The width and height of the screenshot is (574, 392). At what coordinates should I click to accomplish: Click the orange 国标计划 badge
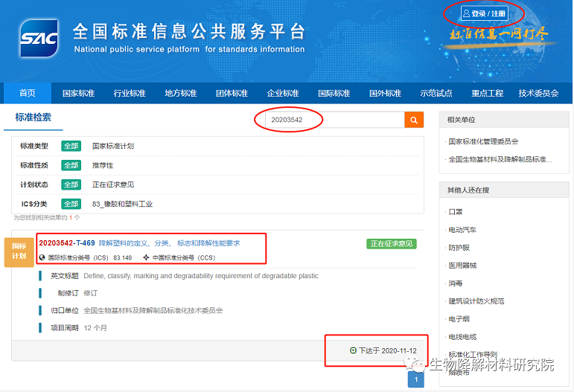click(x=19, y=251)
